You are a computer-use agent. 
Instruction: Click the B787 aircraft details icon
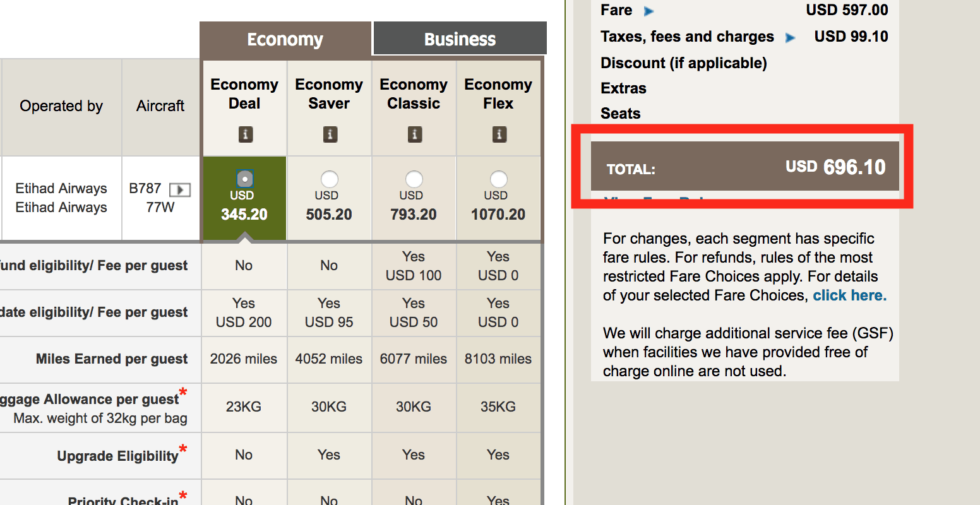pyautogui.click(x=180, y=189)
